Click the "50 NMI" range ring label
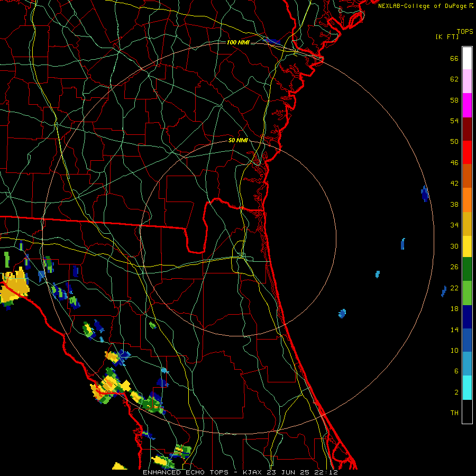 coord(239,140)
